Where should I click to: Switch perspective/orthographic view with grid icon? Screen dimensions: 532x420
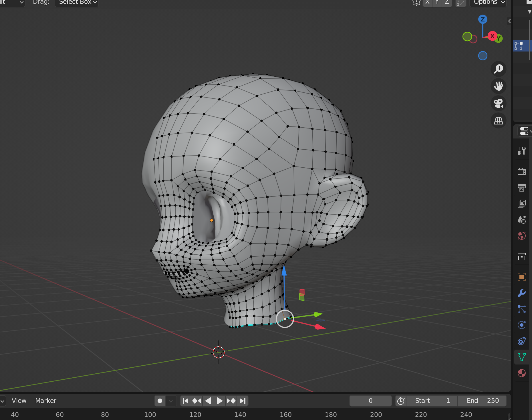click(x=499, y=120)
